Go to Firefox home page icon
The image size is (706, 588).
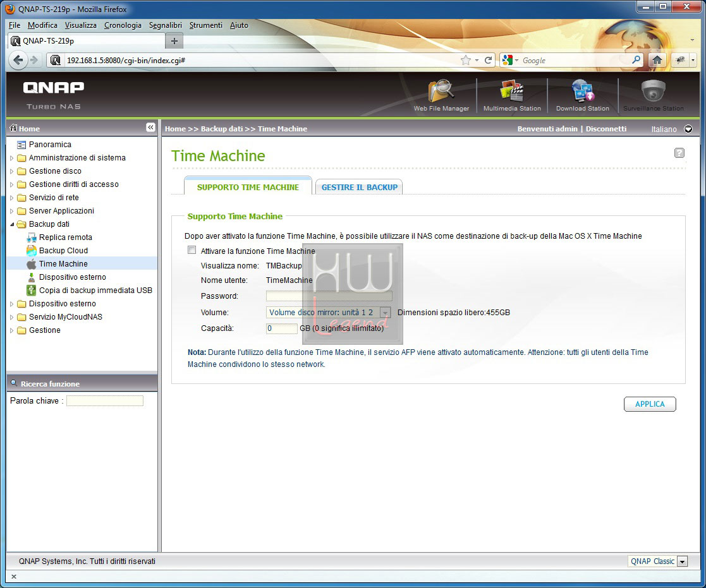(x=657, y=60)
